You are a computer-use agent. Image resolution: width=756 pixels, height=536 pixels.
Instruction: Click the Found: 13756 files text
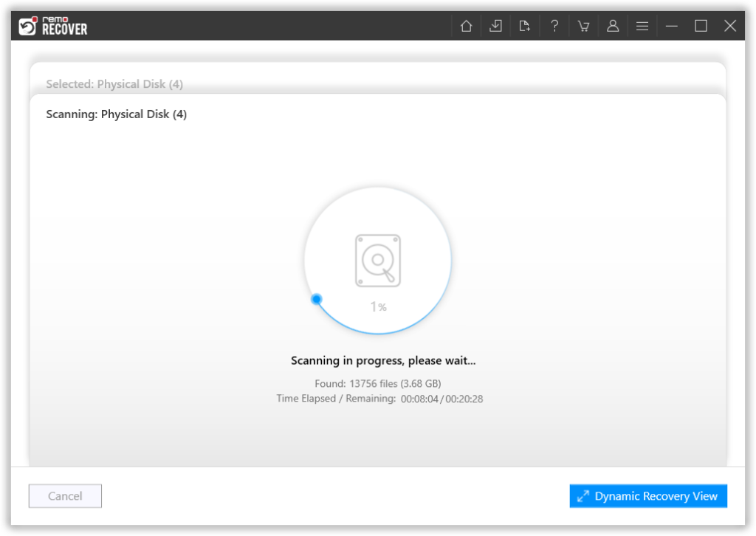coord(379,383)
